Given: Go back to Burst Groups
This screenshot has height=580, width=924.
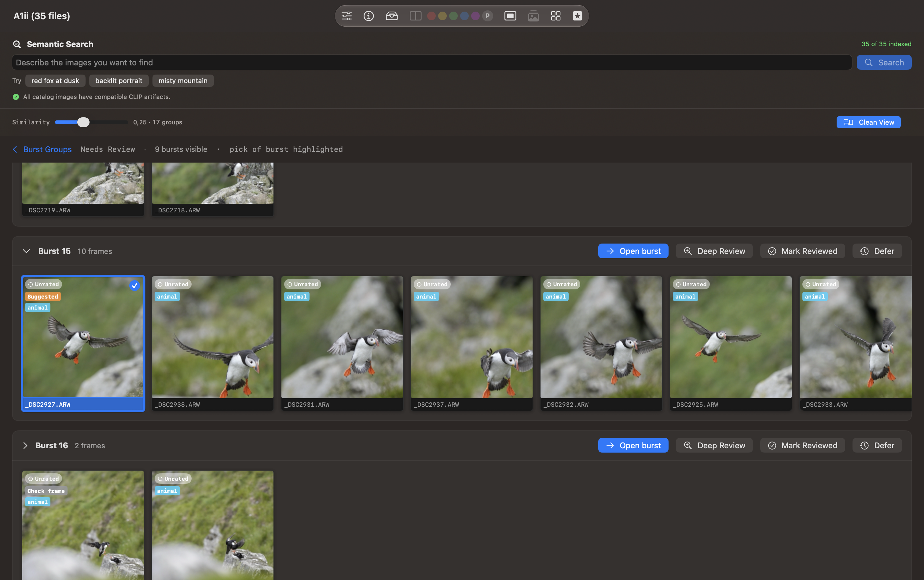Looking at the screenshot, I should click(x=47, y=149).
